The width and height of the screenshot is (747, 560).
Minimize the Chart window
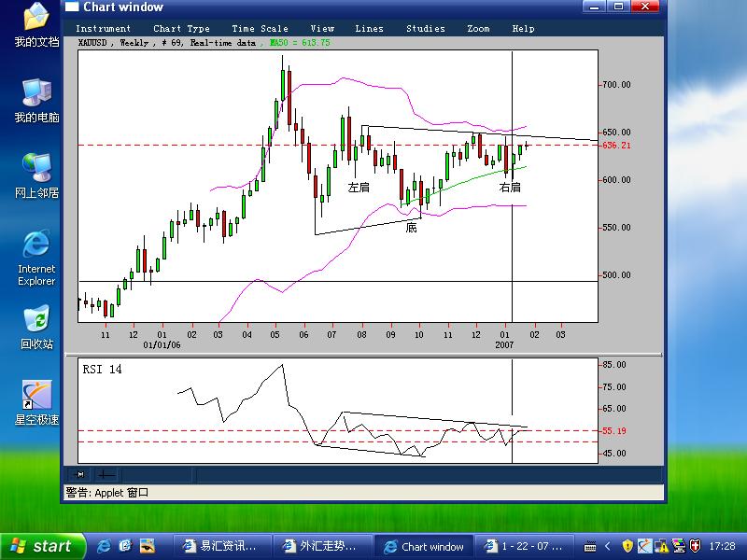coord(594,7)
